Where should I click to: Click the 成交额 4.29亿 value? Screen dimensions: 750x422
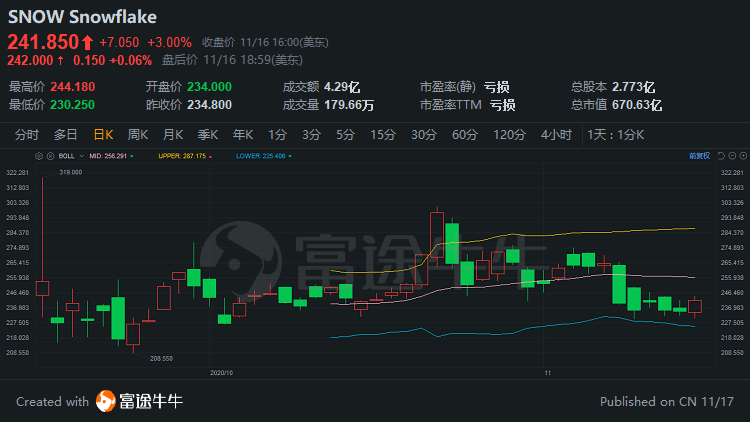[342, 87]
